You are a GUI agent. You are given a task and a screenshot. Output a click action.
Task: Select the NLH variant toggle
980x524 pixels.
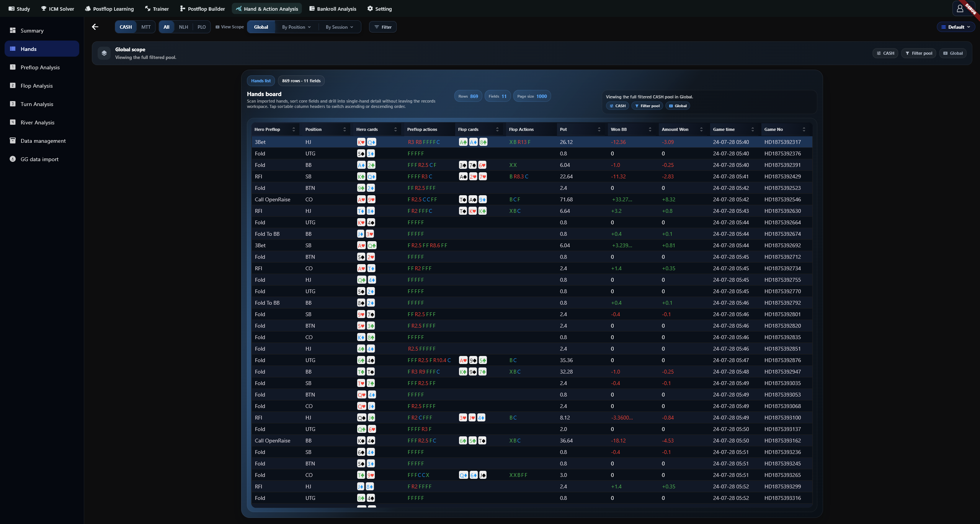pos(183,27)
